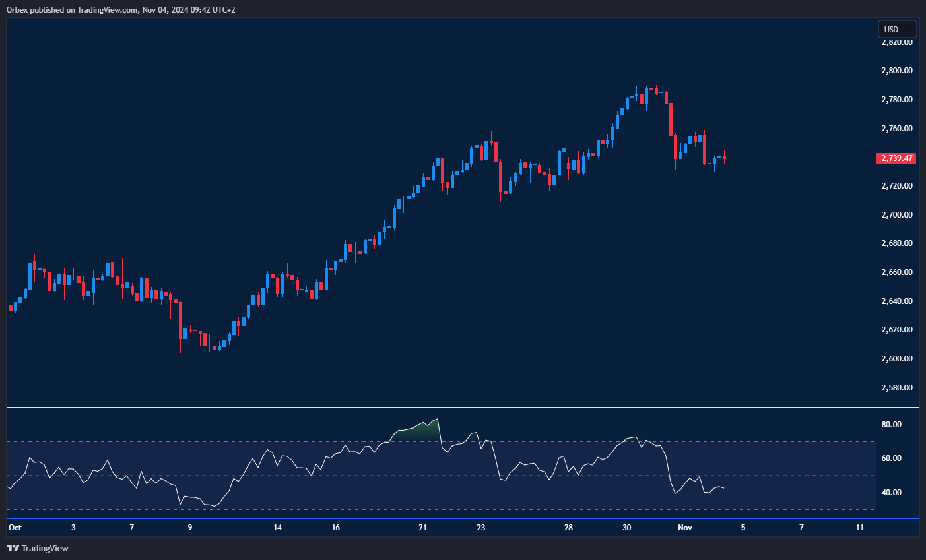Open the USD currency selector
This screenshot has width=926, height=560.
[x=896, y=30]
